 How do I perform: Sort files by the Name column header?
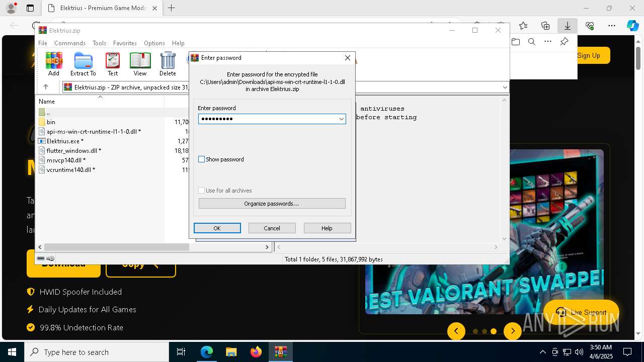coord(47,102)
